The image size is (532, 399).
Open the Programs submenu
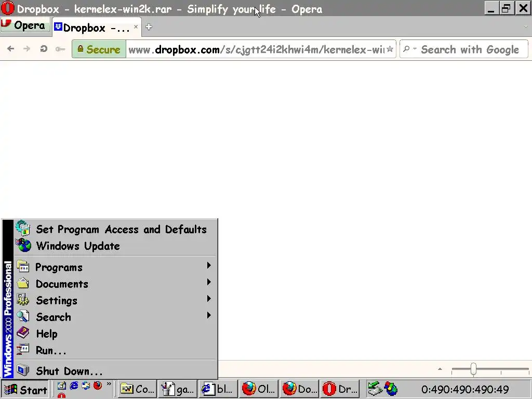click(115, 267)
